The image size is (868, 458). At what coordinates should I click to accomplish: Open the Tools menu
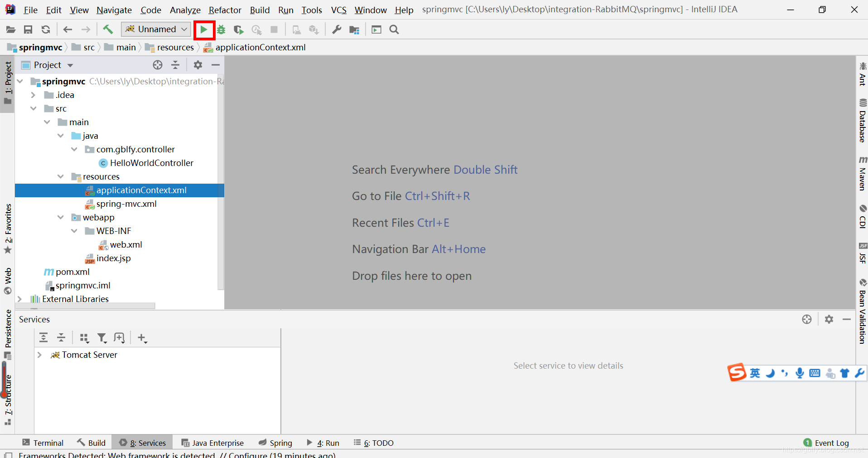pyautogui.click(x=312, y=10)
